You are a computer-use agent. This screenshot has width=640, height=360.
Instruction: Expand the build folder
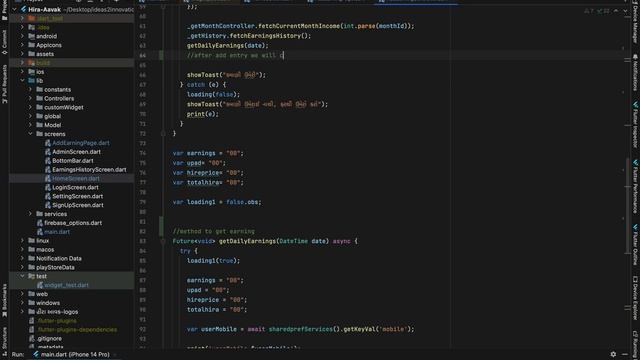pos(22,63)
